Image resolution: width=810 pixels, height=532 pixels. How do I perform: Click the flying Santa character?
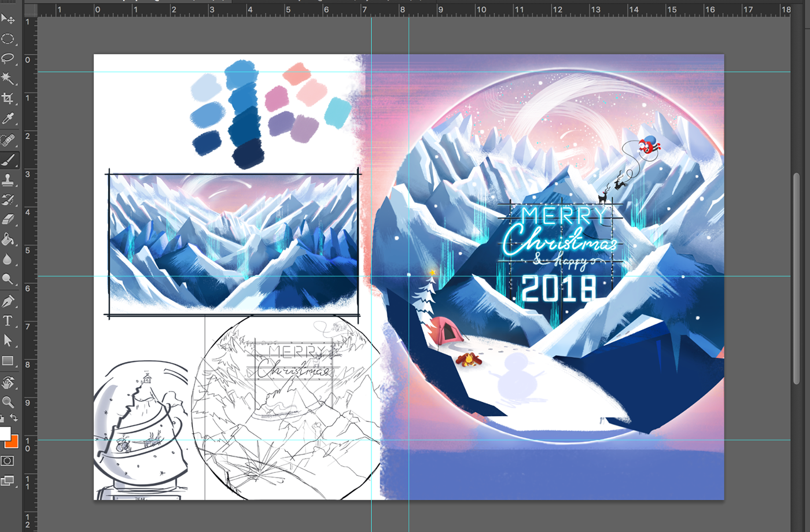649,145
